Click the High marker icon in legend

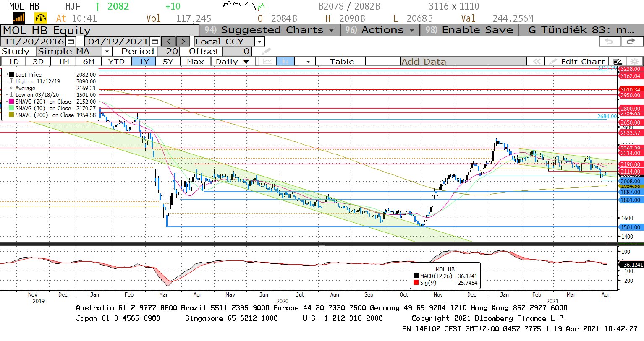click(x=11, y=81)
